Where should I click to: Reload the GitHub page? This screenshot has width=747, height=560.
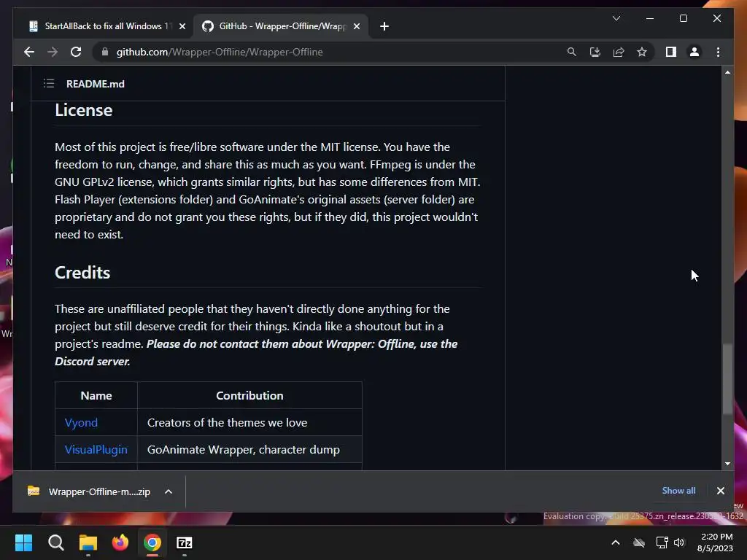tap(76, 52)
